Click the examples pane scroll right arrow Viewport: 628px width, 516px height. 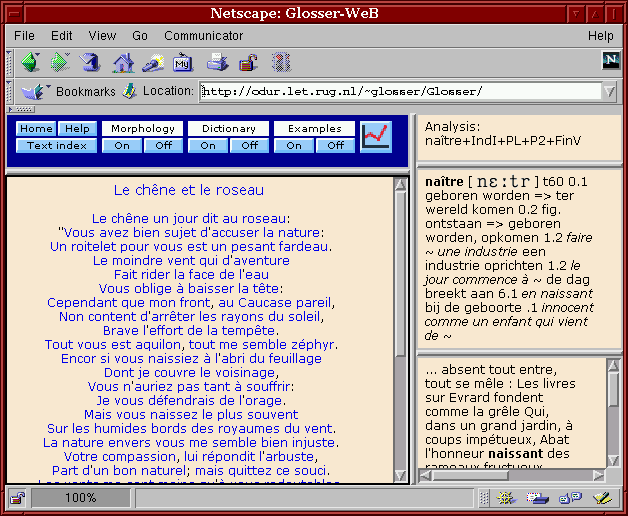pyautogui.click(x=598, y=476)
